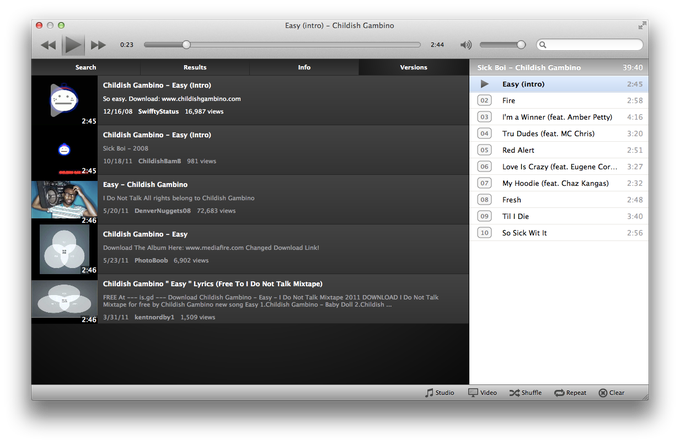Toggle fullscreen via top-right arrows icon

coord(641,26)
